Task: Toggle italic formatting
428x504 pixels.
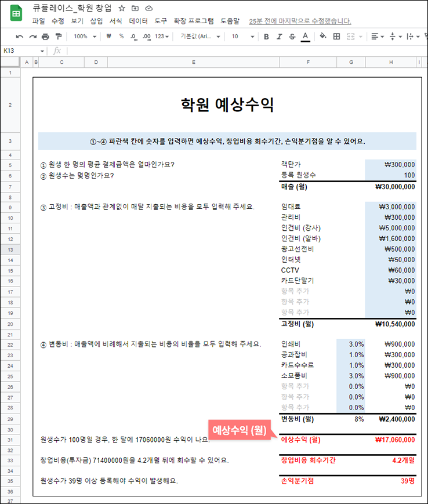Action: click(x=279, y=37)
